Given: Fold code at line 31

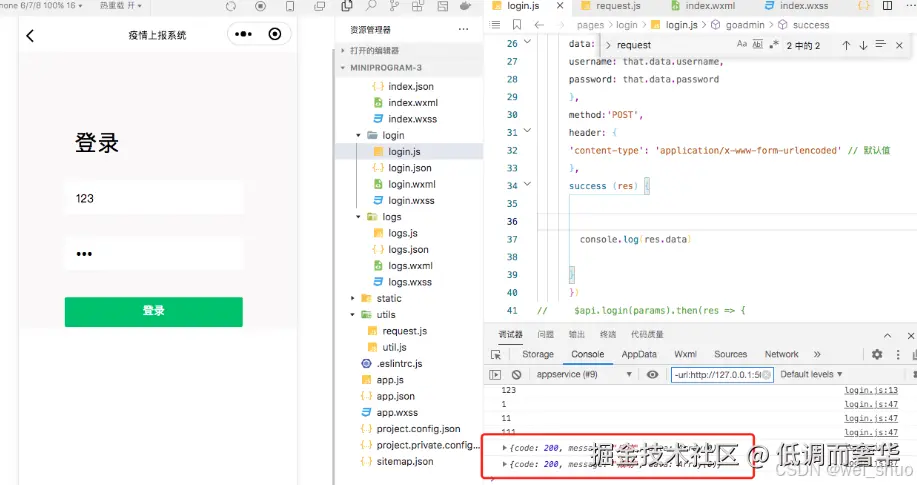Looking at the screenshot, I should click(x=527, y=130).
